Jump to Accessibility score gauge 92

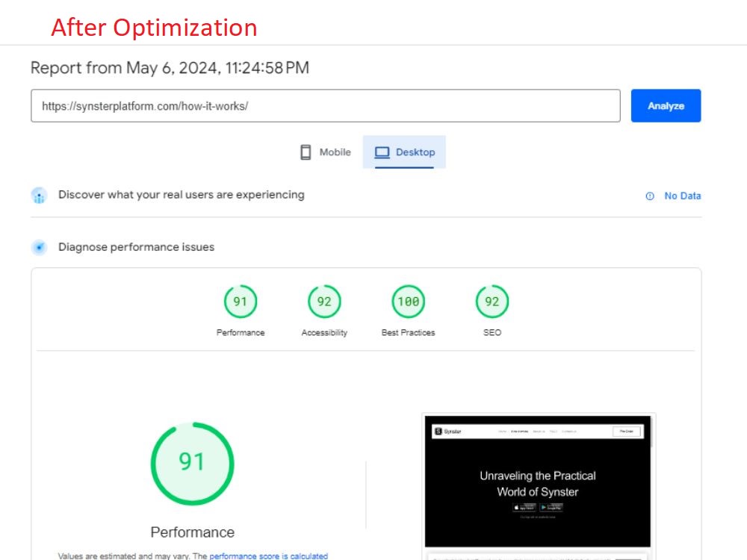click(324, 302)
